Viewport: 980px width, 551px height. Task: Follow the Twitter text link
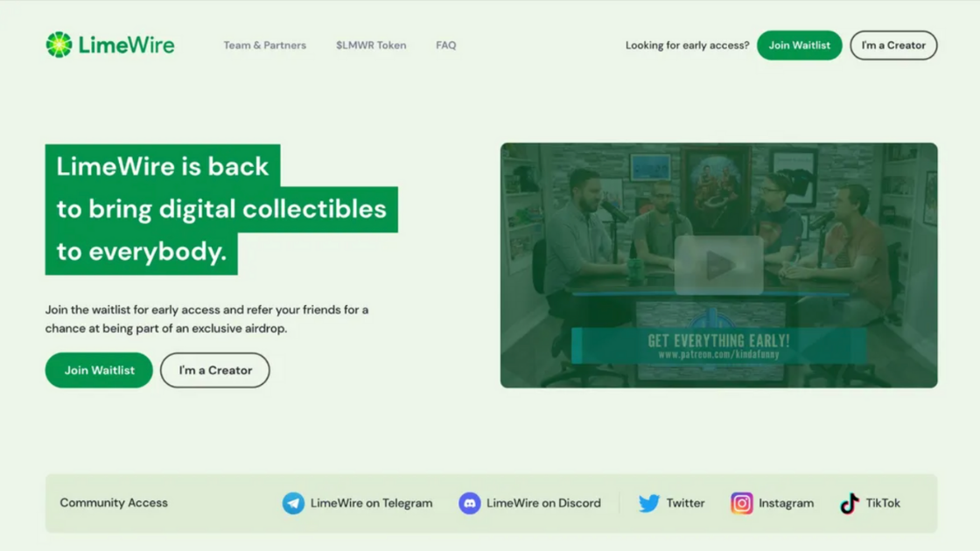click(685, 503)
